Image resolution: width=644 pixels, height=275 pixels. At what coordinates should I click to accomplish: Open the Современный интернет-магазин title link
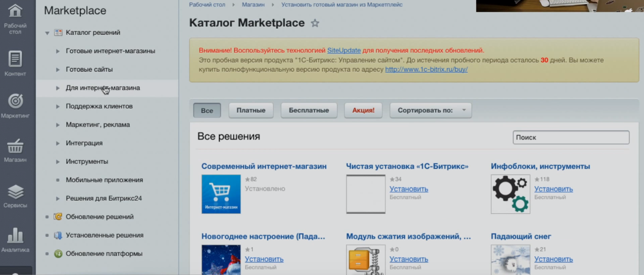[x=264, y=166]
